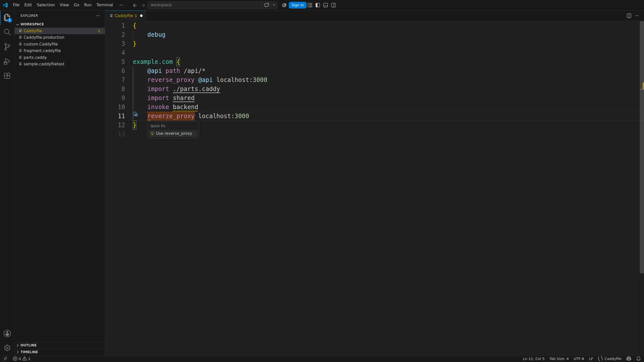The width and height of the screenshot is (644, 362).
Task: Open the remote window status bar icon
Action: coord(5,359)
